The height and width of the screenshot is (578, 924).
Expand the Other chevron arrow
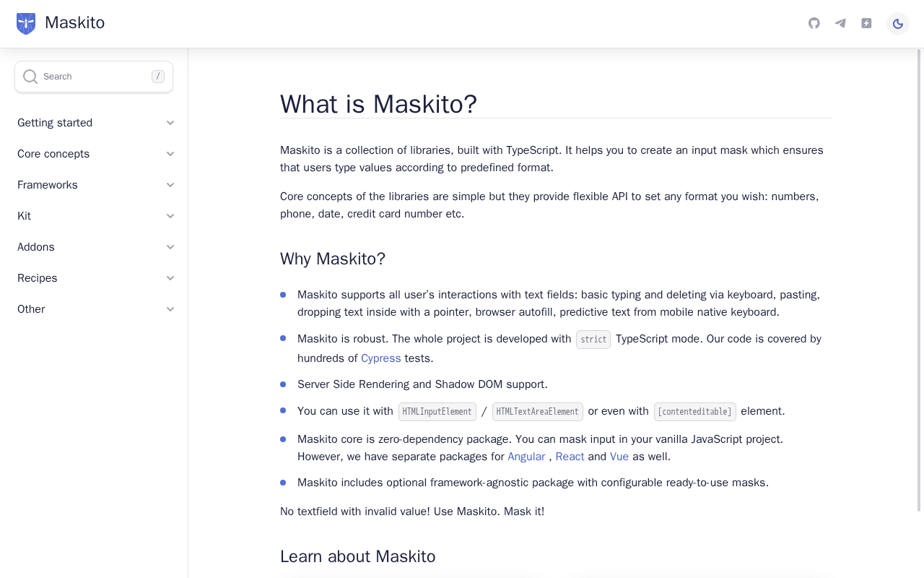pyautogui.click(x=170, y=309)
